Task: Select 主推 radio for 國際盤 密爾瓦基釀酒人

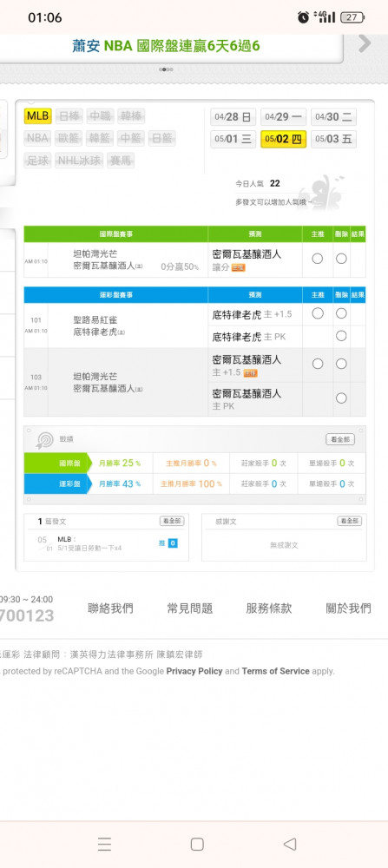Action: coord(317,259)
